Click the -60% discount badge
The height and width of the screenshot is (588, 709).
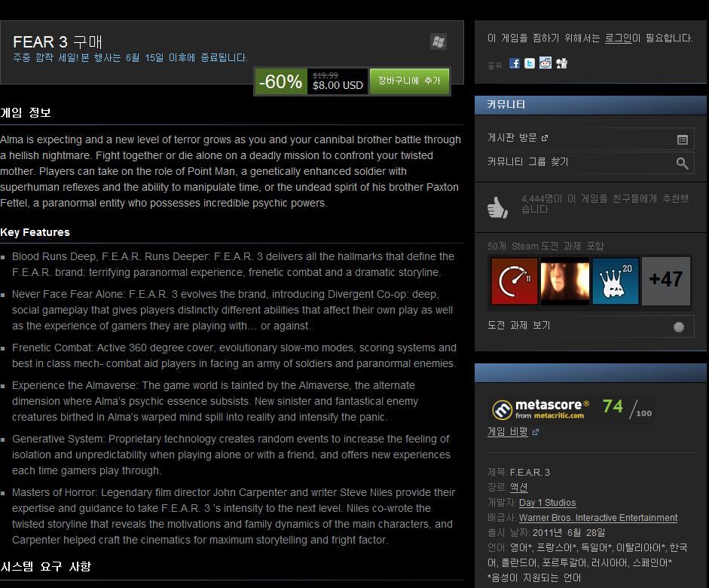point(280,81)
